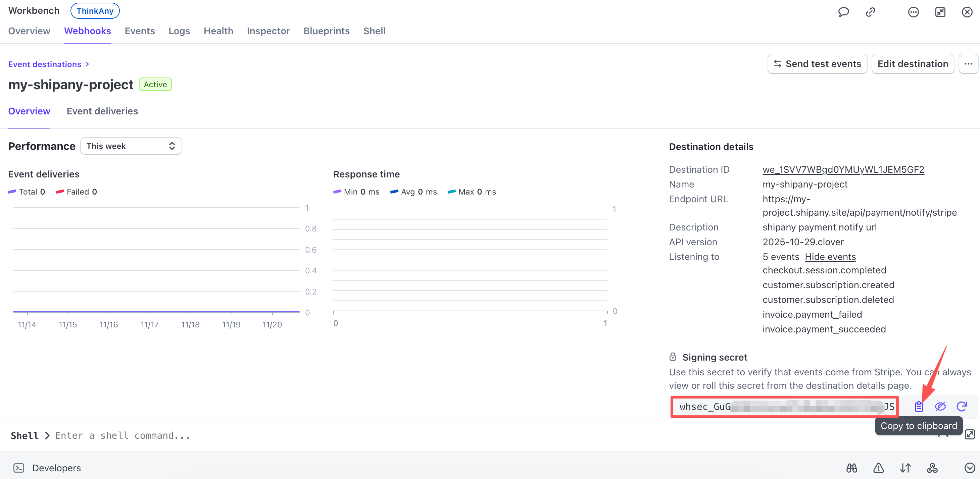
Task: Switch to the Event deliveries tab
Action: 102,111
